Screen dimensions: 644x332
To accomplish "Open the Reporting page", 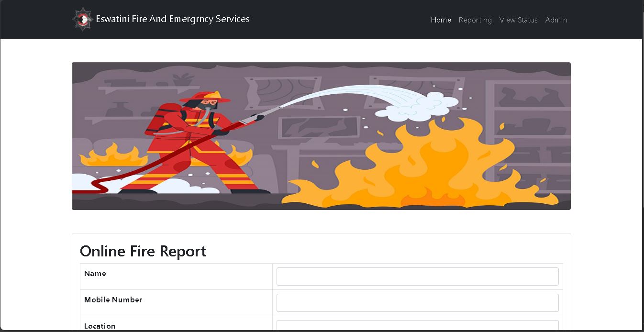I will click(x=475, y=20).
